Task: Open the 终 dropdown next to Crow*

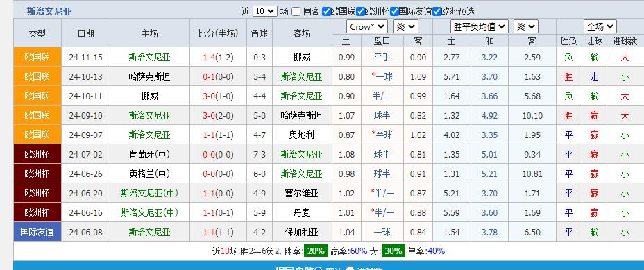Action: pyautogui.click(x=406, y=27)
